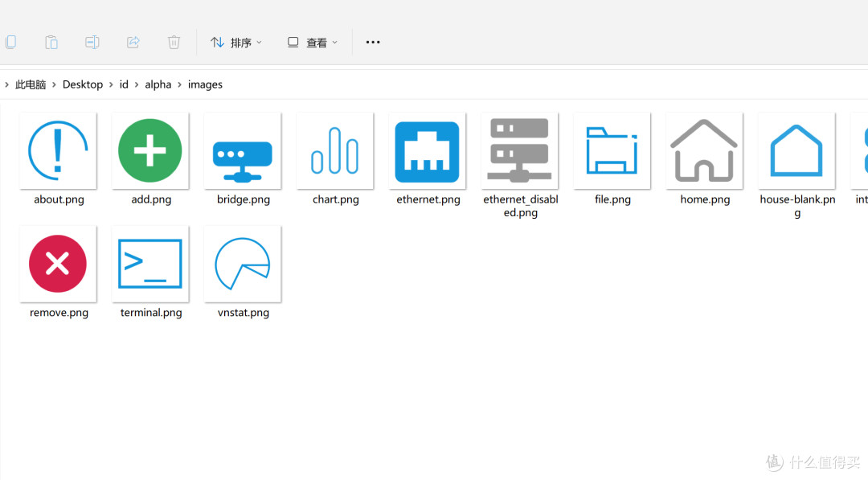
Task: Select the alpha folder breadcrumb
Action: [x=158, y=84]
